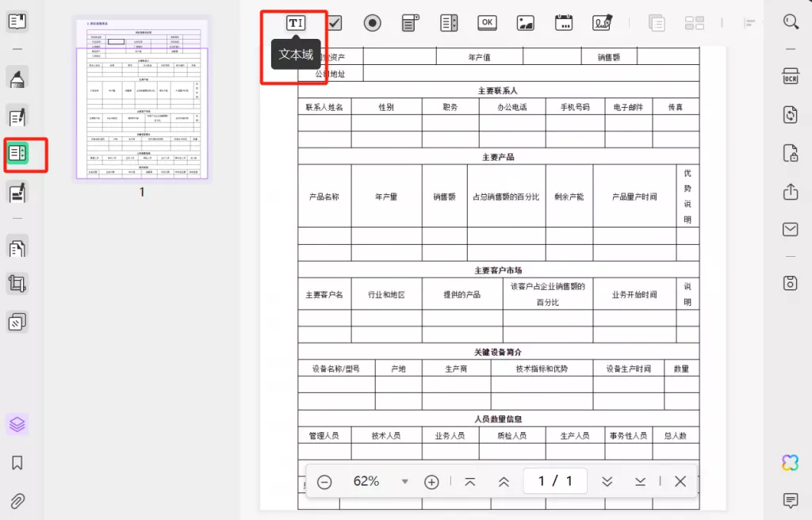This screenshot has height=520, width=812.
Task: Open the Convert PDF icon
Action: (x=791, y=114)
